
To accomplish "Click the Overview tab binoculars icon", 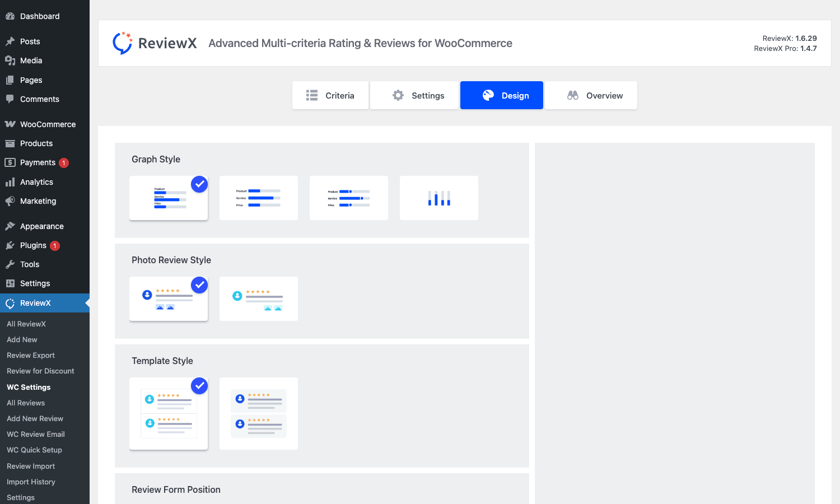I will pos(573,95).
